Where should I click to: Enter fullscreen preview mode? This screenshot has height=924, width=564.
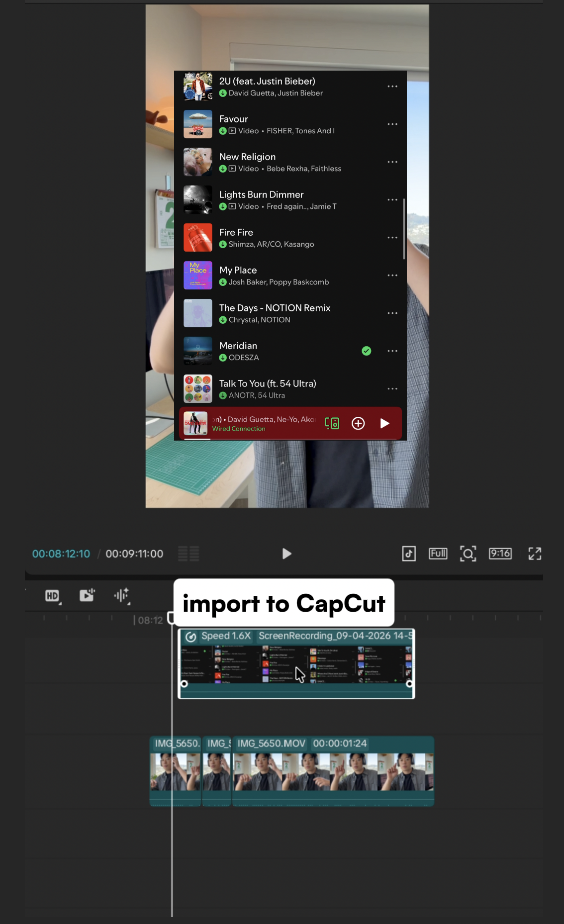[x=535, y=554]
